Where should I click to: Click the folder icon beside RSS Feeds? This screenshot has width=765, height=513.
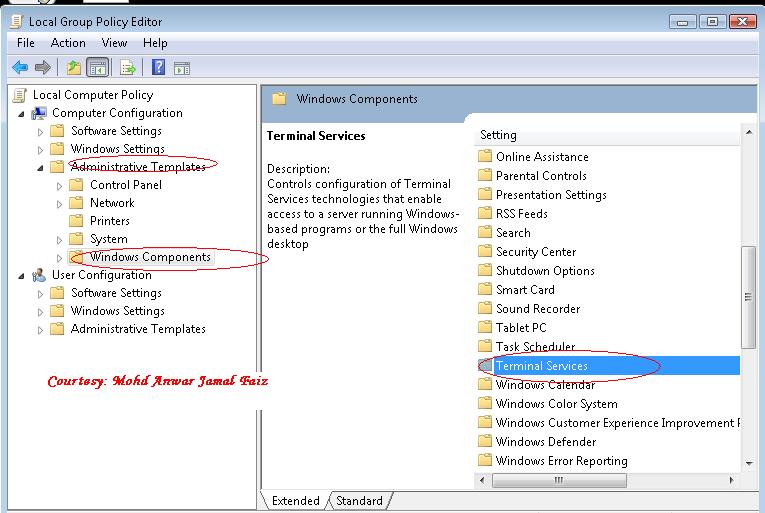pos(484,214)
